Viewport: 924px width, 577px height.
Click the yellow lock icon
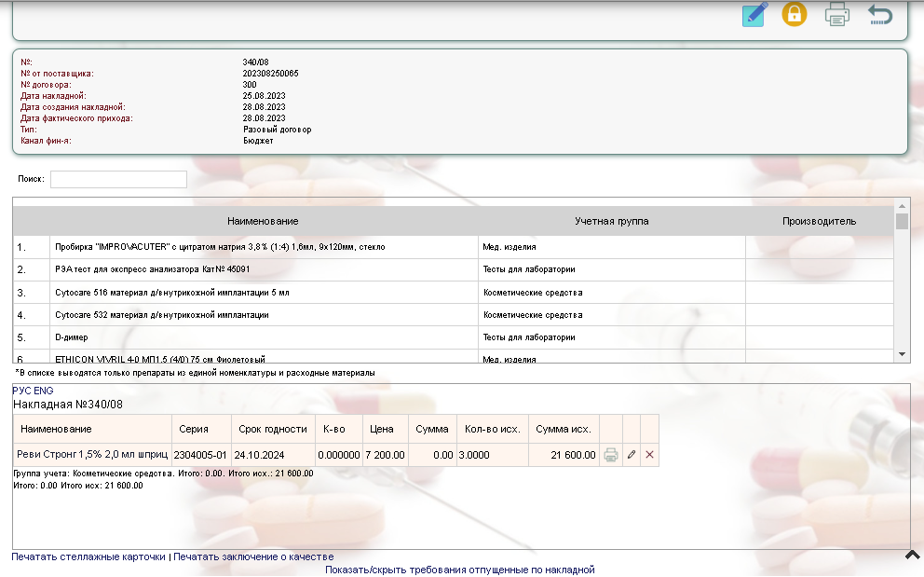pos(794,14)
